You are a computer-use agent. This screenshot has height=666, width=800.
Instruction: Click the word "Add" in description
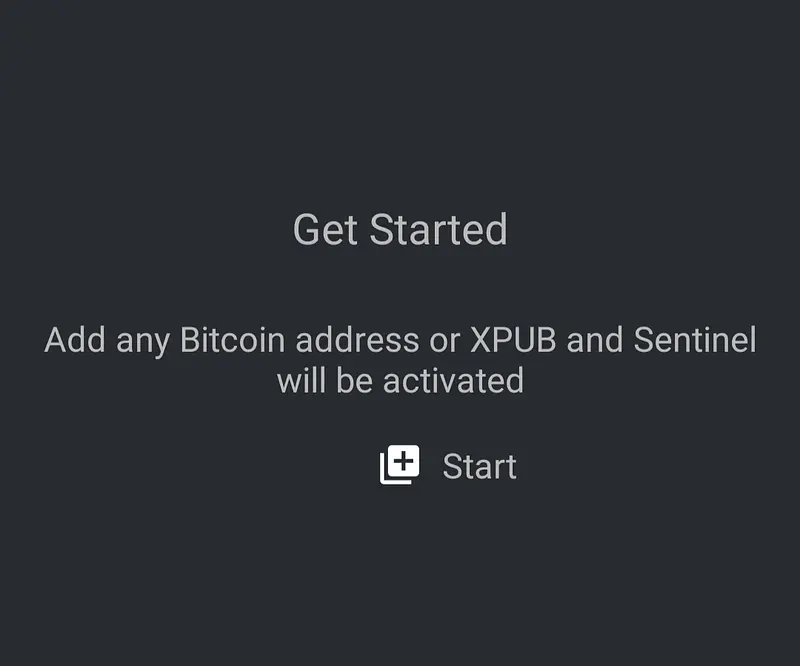75,340
